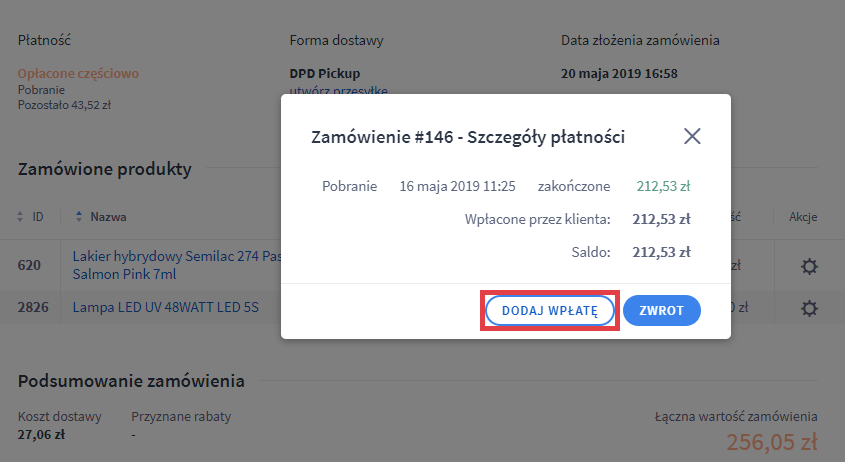The image size is (845, 462).
Task: Click the 'Opłacone częściowo' payment status
Action: [78, 73]
